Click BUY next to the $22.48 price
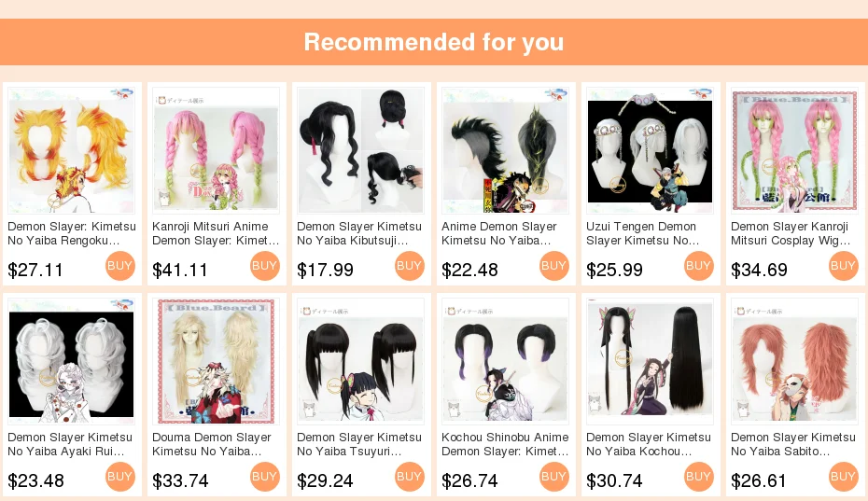 point(554,266)
